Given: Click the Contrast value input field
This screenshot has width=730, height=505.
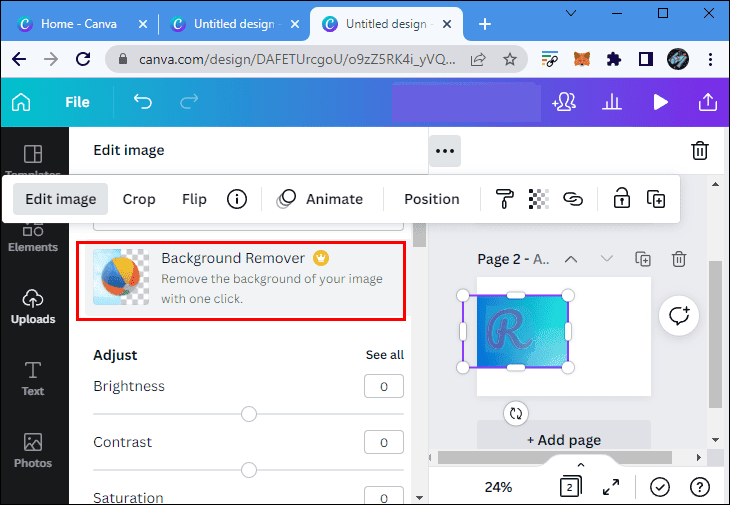Looking at the screenshot, I should 383,442.
